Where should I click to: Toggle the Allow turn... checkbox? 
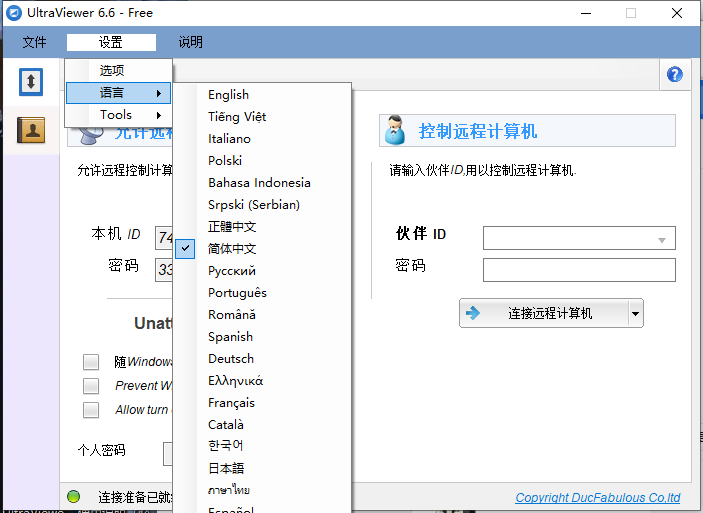91,409
